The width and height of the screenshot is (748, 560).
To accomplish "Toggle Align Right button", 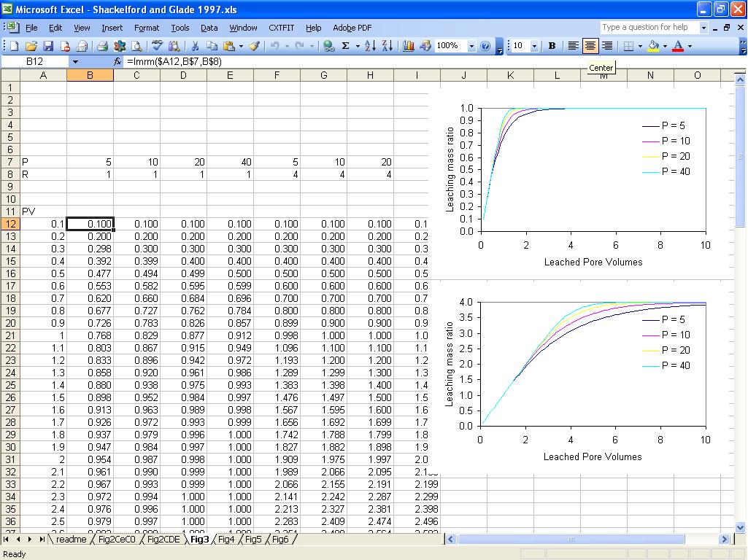I will click(x=606, y=46).
